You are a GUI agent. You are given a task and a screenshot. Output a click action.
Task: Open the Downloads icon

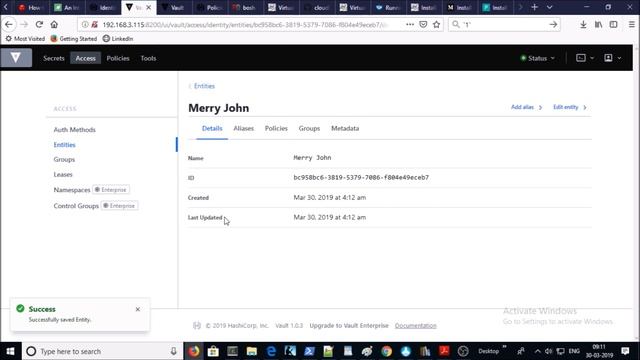(x=583, y=25)
